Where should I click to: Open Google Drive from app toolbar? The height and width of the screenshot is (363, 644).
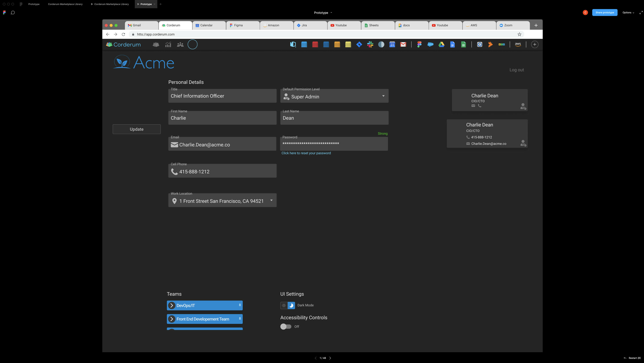pyautogui.click(x=441, y=44)
